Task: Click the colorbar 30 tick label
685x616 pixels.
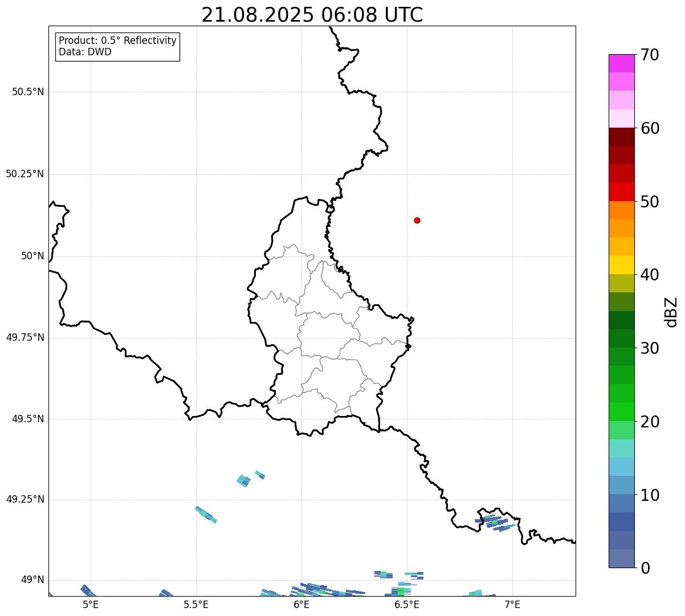Action: (650, 348)
